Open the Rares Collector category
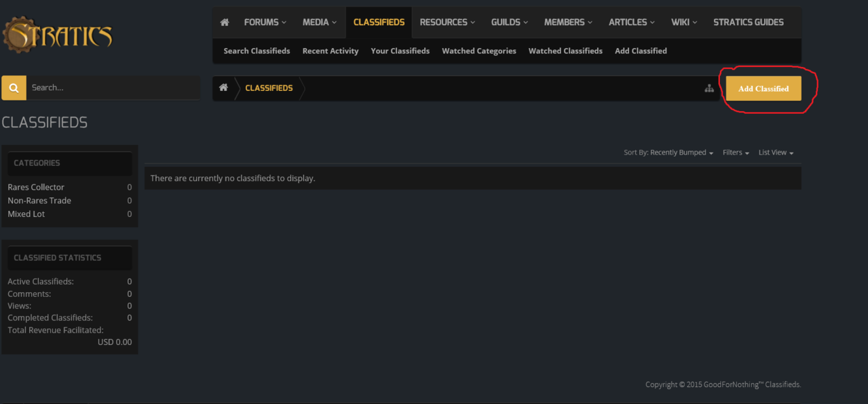This screenshot has width=868, height=404. coord(36,187)
